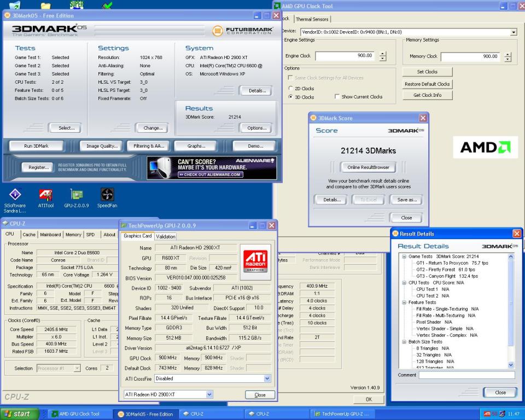This screenshot has width=525, height=420.
Task: Click the Engine Clock input field
Action: pos(345,56)
